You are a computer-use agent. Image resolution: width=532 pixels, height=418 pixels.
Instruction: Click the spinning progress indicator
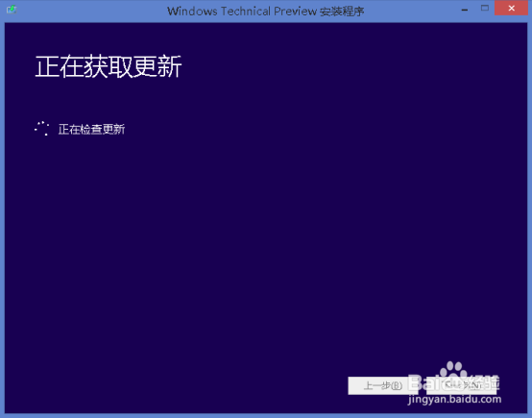pyautogui.click(x=41, y=129)
